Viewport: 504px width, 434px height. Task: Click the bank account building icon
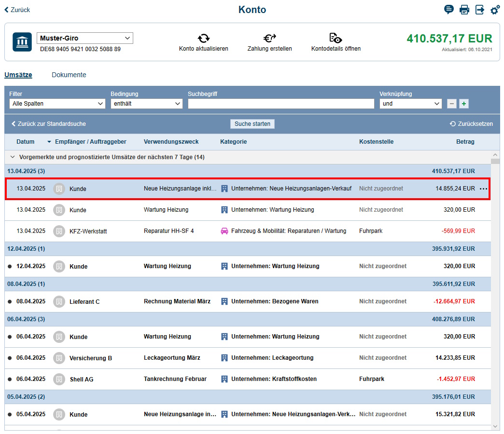(22, 42)
